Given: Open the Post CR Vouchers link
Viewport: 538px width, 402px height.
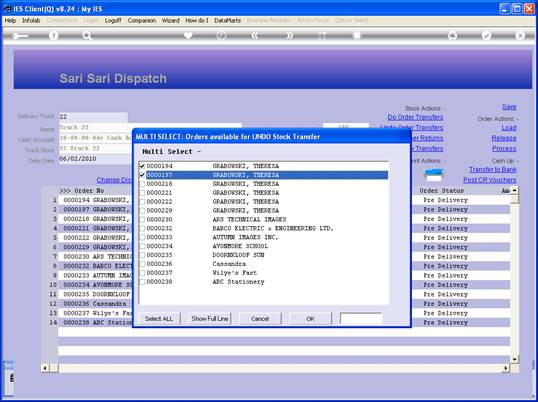Looking at the screenshot, I should tap(490, 180).
